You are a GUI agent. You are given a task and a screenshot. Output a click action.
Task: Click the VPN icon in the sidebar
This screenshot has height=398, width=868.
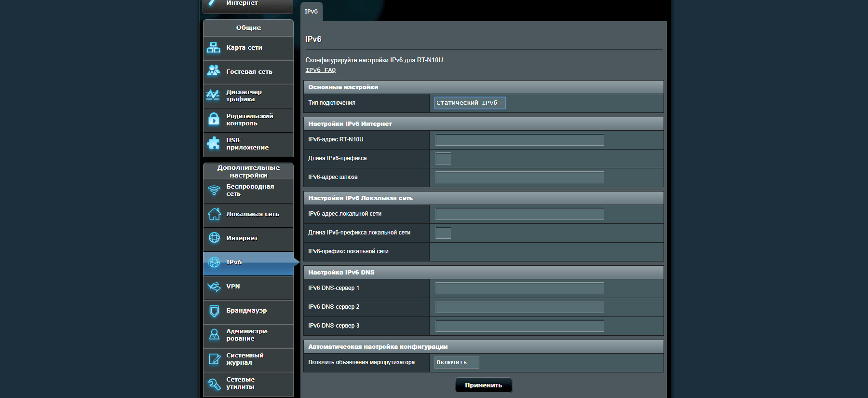[214, 287]
